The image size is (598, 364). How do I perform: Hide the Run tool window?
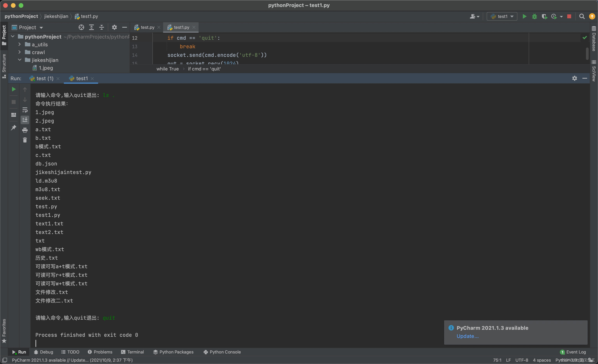click(585, 78)
